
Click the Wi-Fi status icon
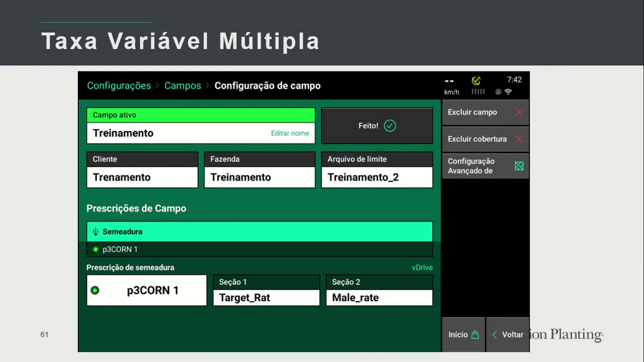(x=508, y=92)
